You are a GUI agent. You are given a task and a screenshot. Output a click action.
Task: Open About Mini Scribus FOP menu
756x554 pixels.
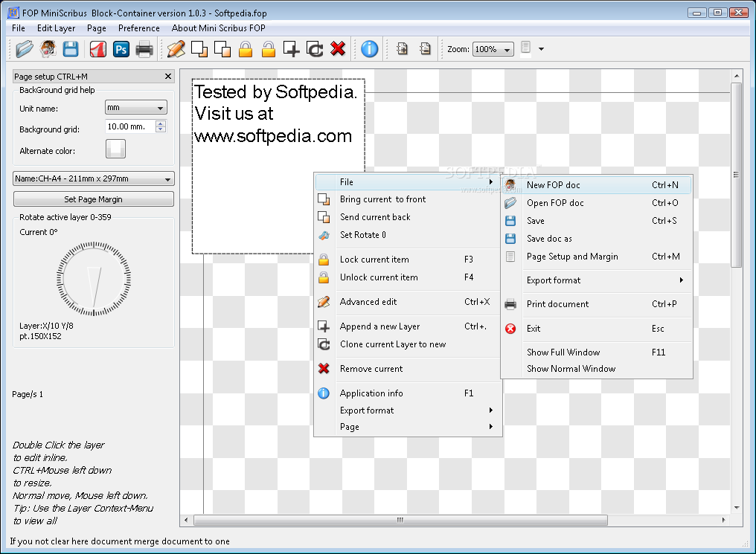click(x=219, y=28)
